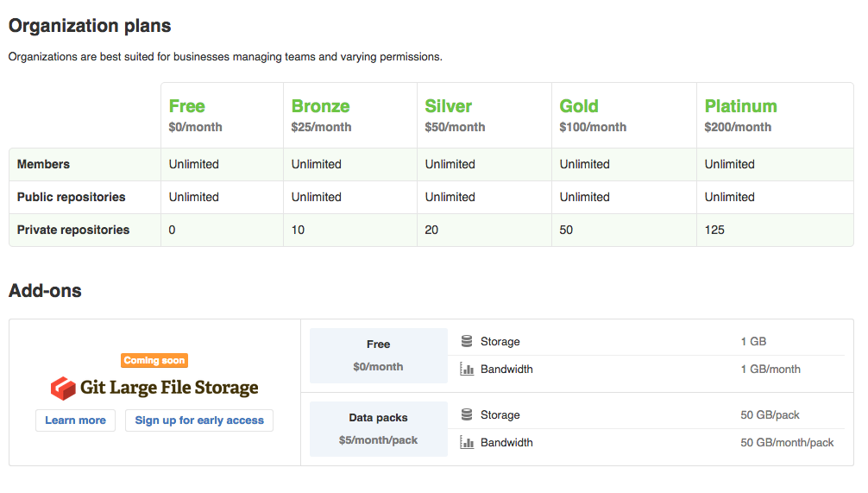Viewport: 868px width, 493px height.
Task: Click the Data packs add-on tile
Action: (378, 429)
